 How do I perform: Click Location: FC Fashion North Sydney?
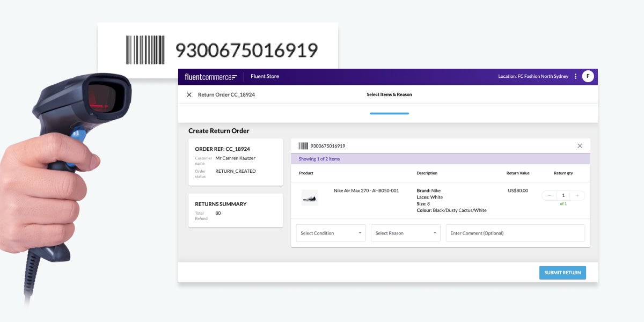click(533, 76)
